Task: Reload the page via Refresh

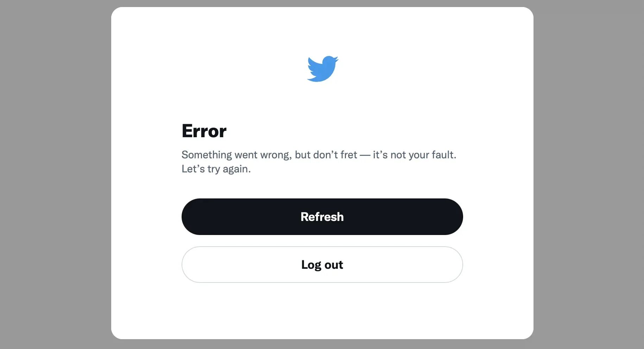Action: (322, 217)
